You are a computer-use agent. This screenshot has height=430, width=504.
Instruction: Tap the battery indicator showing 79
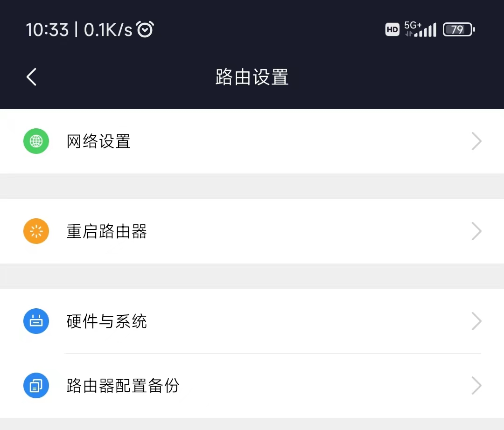[x=458, y=29]
